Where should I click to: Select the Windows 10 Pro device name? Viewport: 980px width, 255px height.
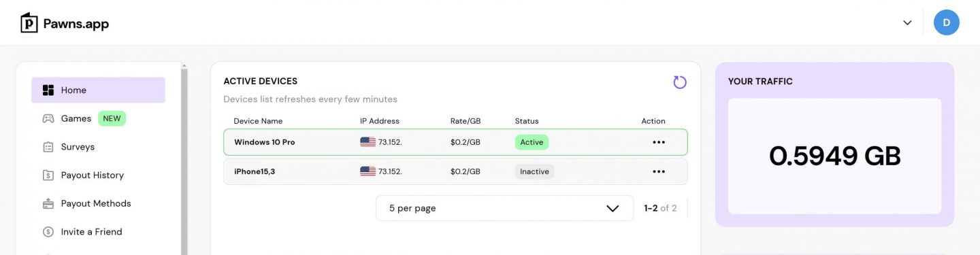pyautogui.click(x=265, y=142)
